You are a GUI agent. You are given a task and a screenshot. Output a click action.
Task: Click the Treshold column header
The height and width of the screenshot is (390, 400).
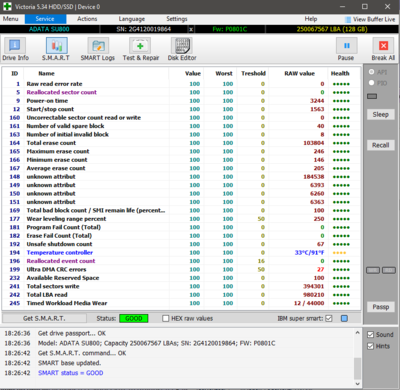pos(253,73)
